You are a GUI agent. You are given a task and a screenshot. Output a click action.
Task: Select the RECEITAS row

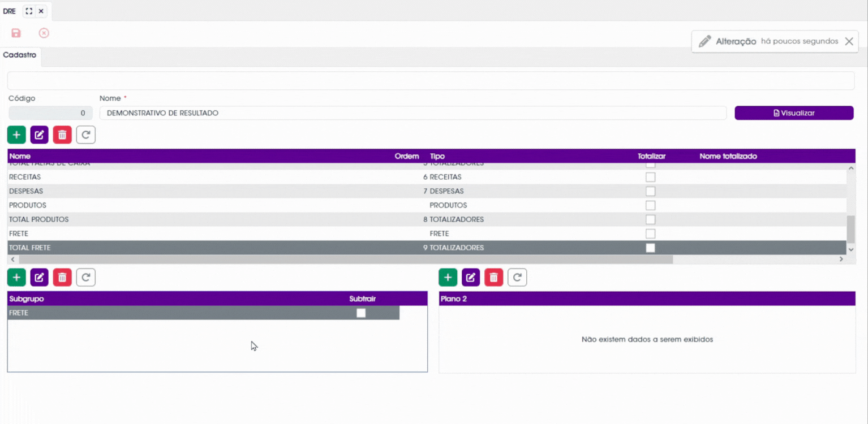click(427, 177)
